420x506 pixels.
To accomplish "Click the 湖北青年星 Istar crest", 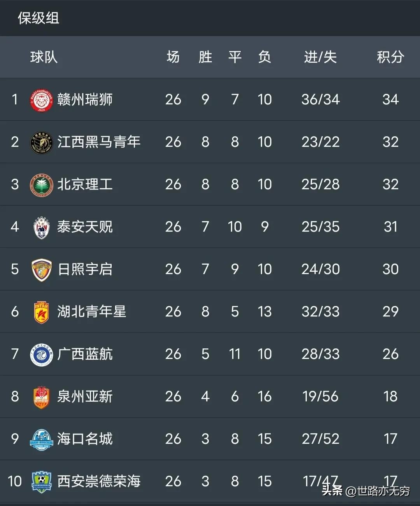I will 41,312.
